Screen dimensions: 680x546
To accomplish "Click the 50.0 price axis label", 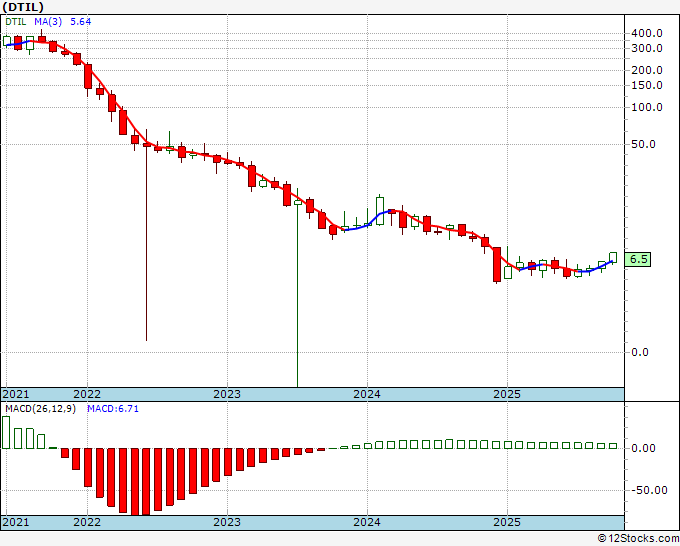I will pyautogui.click(x=643, y=144).
